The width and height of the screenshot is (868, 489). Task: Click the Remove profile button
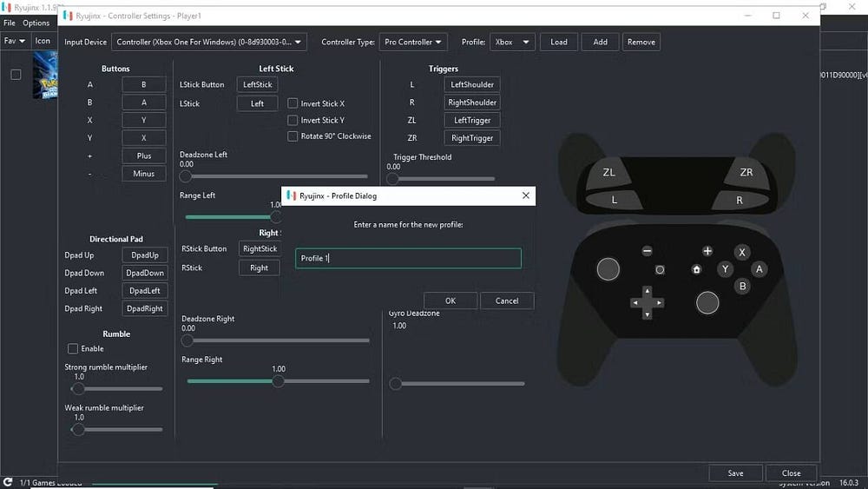point(641,42)
